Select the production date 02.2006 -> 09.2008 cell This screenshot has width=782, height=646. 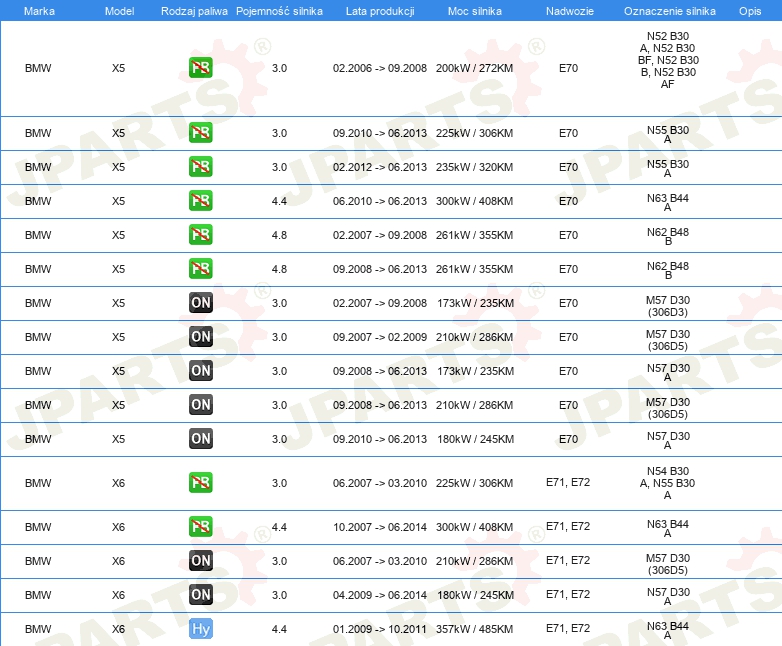coord(379,68)
